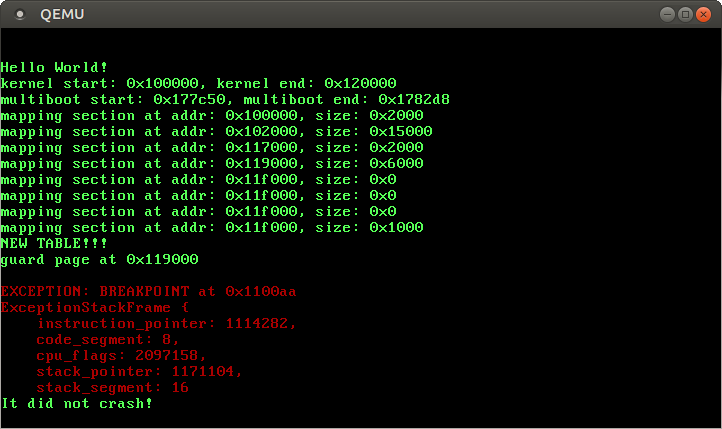Viewport: 722px width, 429px height.
Task: Select the mapping line with size 0x15000
Action: tap(216, 131)
